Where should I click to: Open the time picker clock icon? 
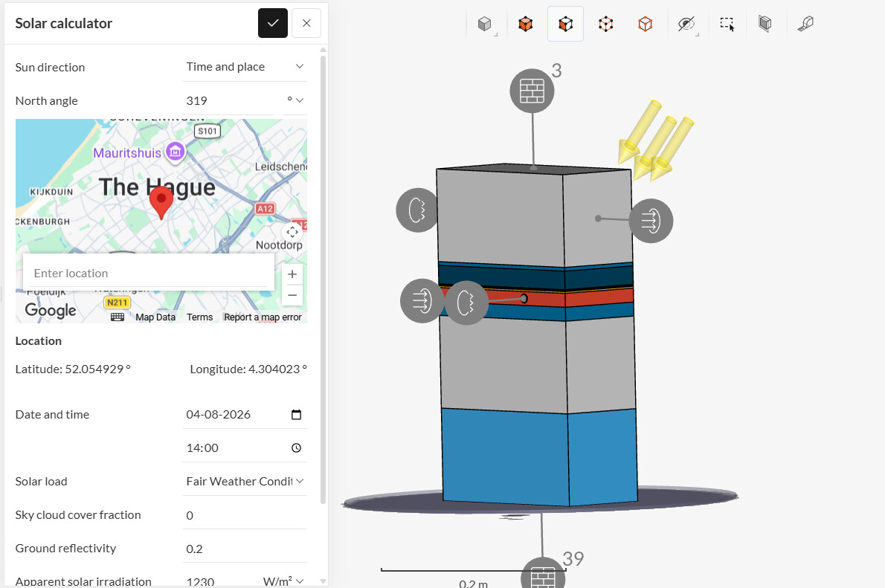(296, 448)
